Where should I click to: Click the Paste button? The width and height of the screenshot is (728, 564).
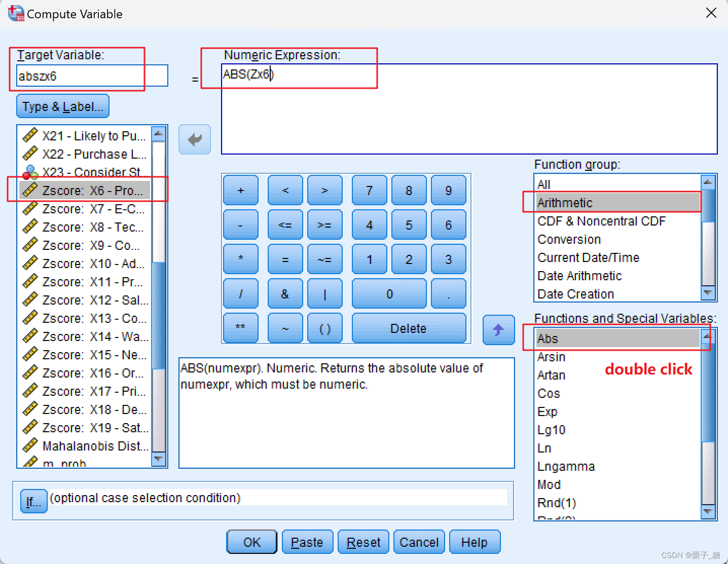point(307,542)
